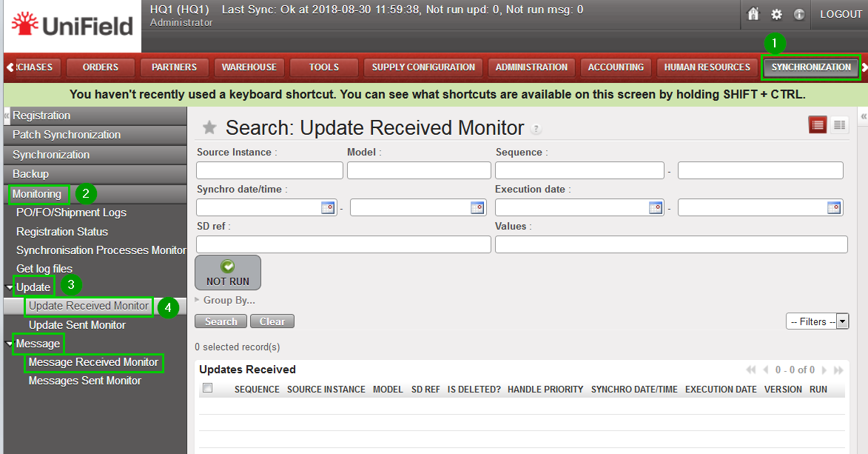868x454 pixels.
Task: Click the info icon in header
Action: [798, 14]
